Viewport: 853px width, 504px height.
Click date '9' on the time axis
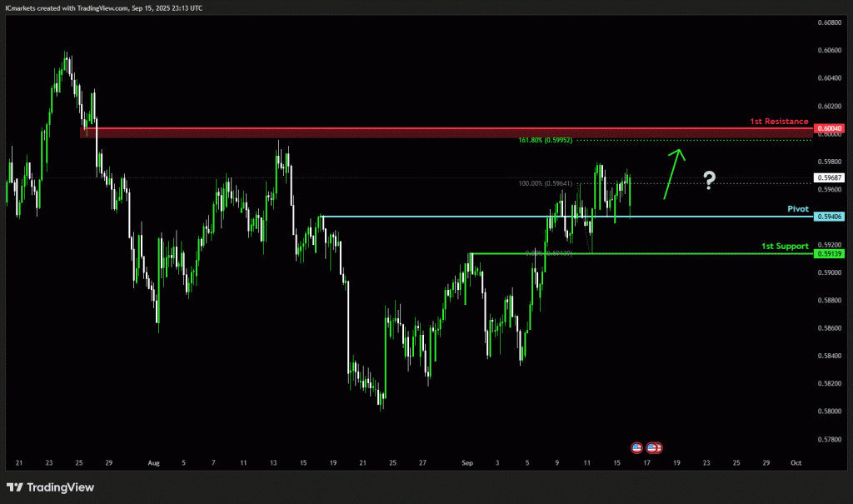557,463
